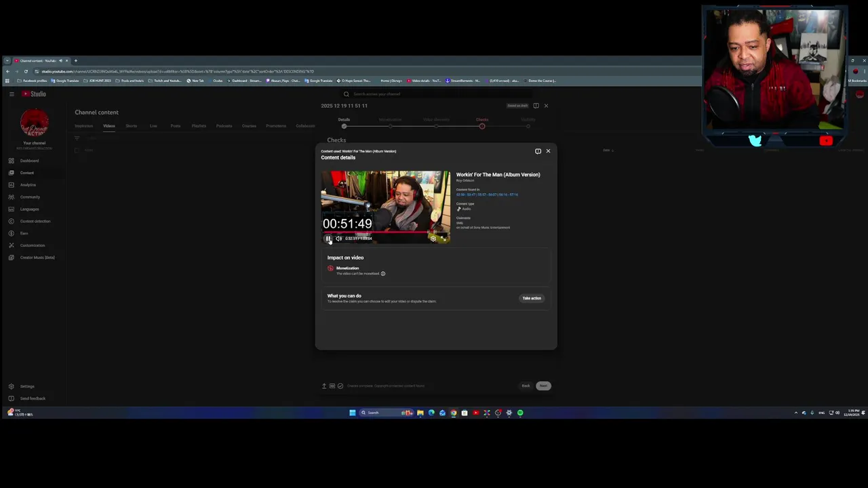This screenshot has height=488, width=868.
Task: Show hidden system tray icons
Action: [x=796, y=413]
